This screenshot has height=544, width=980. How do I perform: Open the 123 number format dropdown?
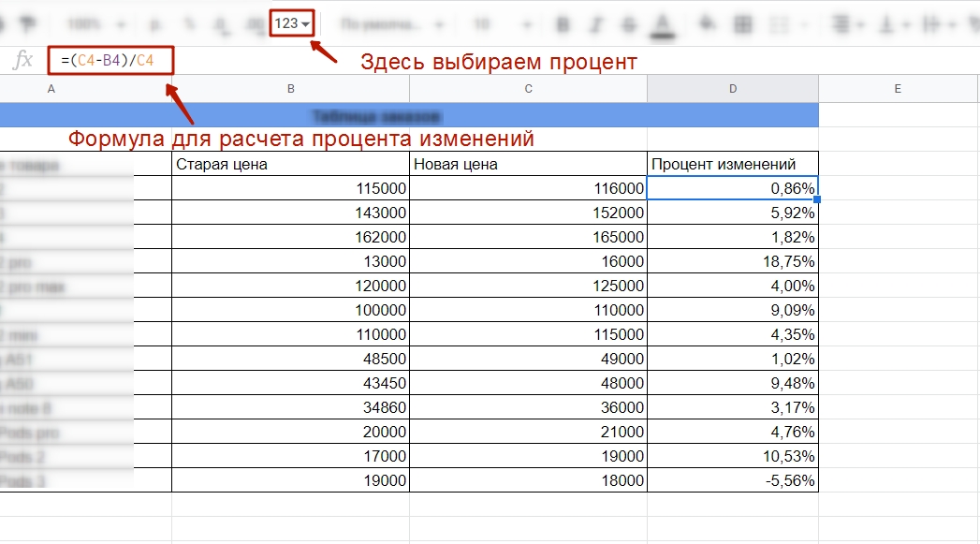(292, 23)
